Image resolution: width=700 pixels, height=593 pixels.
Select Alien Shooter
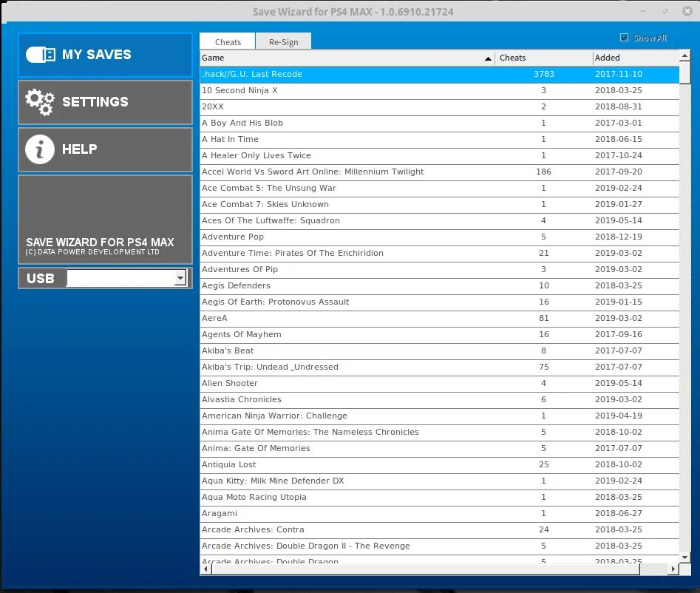tap(440, 383)
